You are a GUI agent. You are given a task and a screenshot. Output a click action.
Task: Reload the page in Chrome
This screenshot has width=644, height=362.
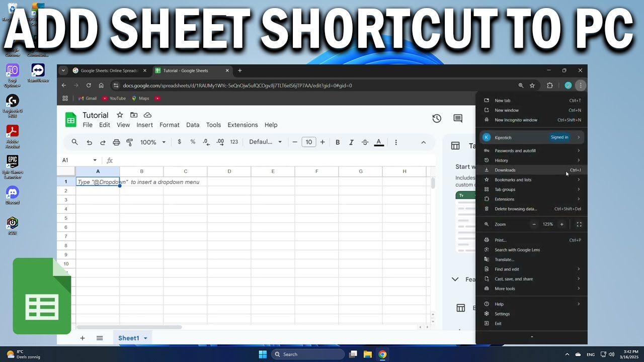point(89,85)
